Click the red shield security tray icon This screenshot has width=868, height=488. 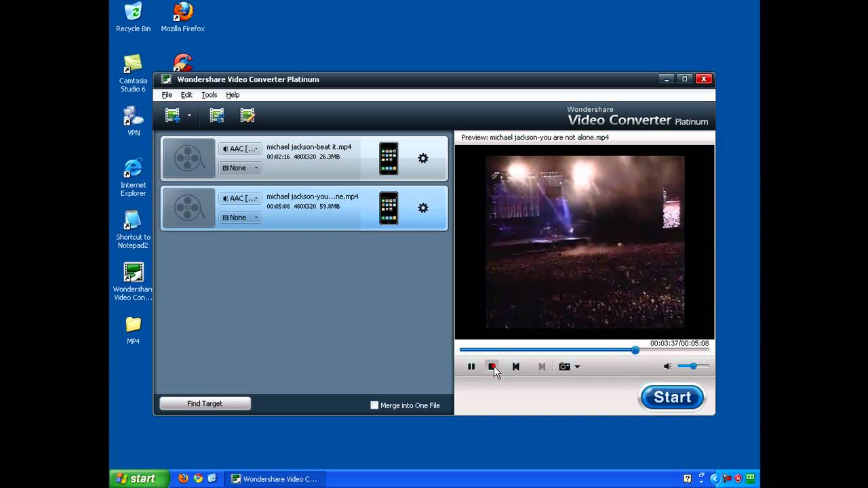click(738, 479)
